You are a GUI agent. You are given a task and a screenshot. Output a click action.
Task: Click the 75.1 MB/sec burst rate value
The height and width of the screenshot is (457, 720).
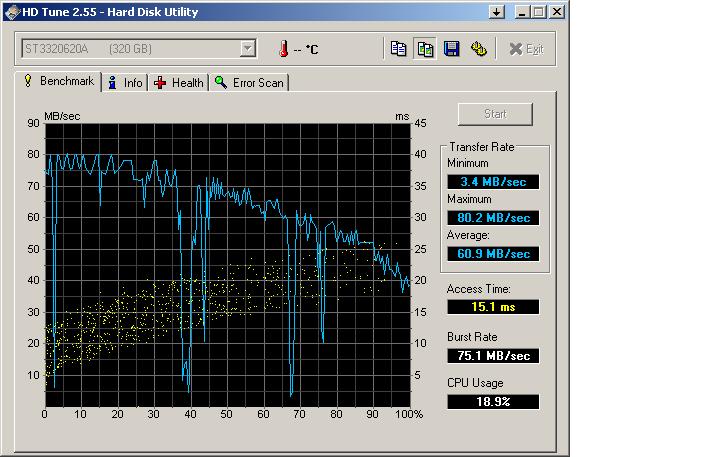tap(493, 355)
